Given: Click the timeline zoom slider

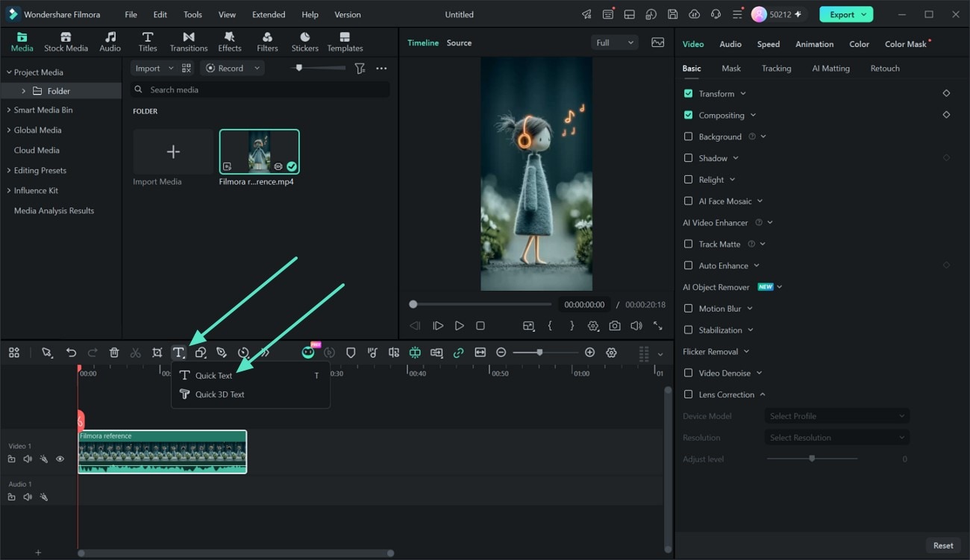Looking at the screenshot, I should tap(545, 353).
